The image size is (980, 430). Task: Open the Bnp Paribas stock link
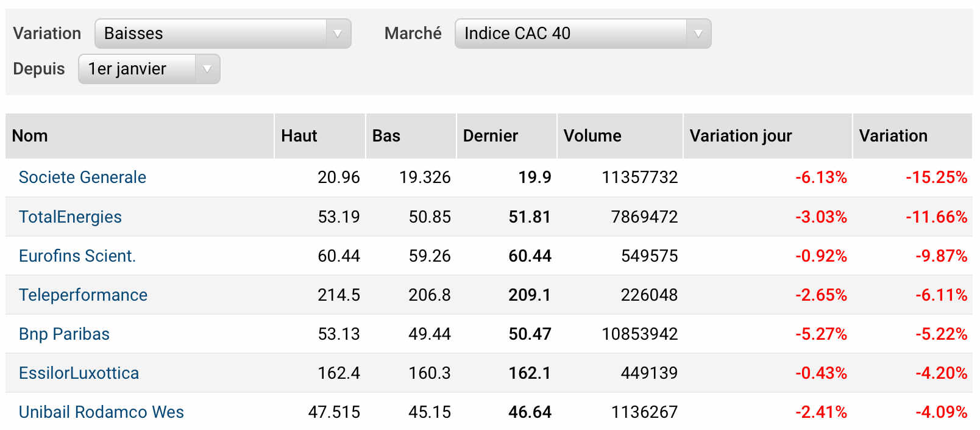pyautogui.click(x=64, y=334)
